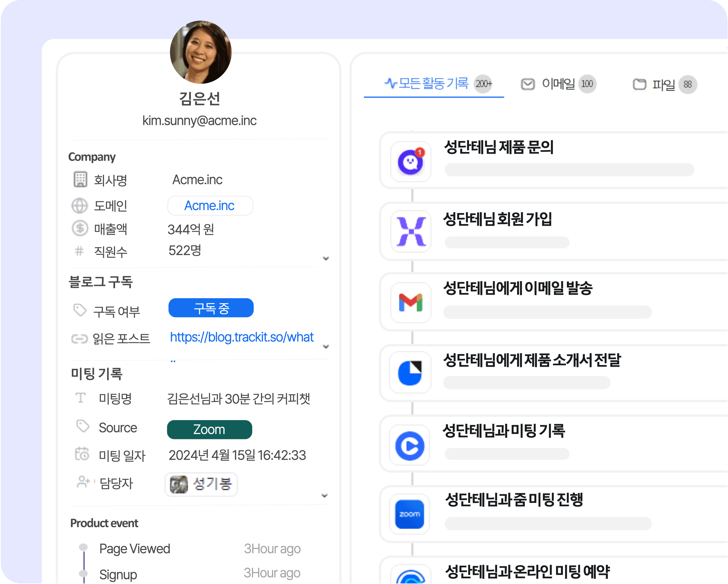Open 성단테님과 미팅 기록 activity
This screenshot has height=584, width=728.
[554, 444]
